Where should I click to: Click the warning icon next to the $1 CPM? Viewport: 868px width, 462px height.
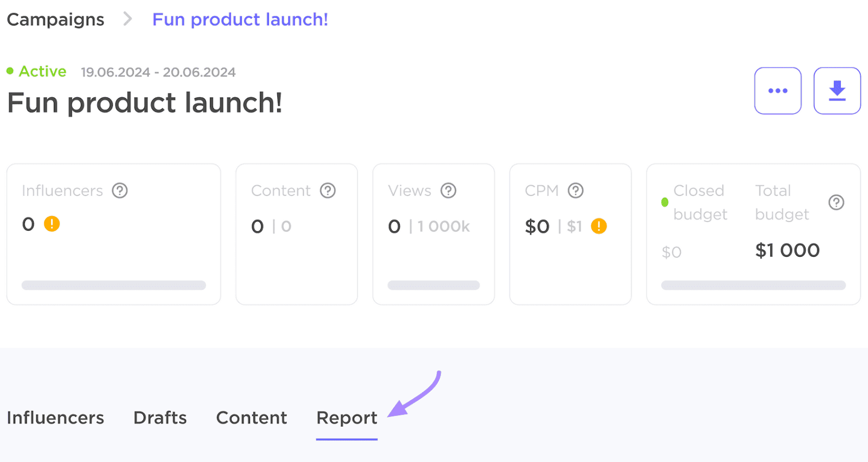[599, 226]
